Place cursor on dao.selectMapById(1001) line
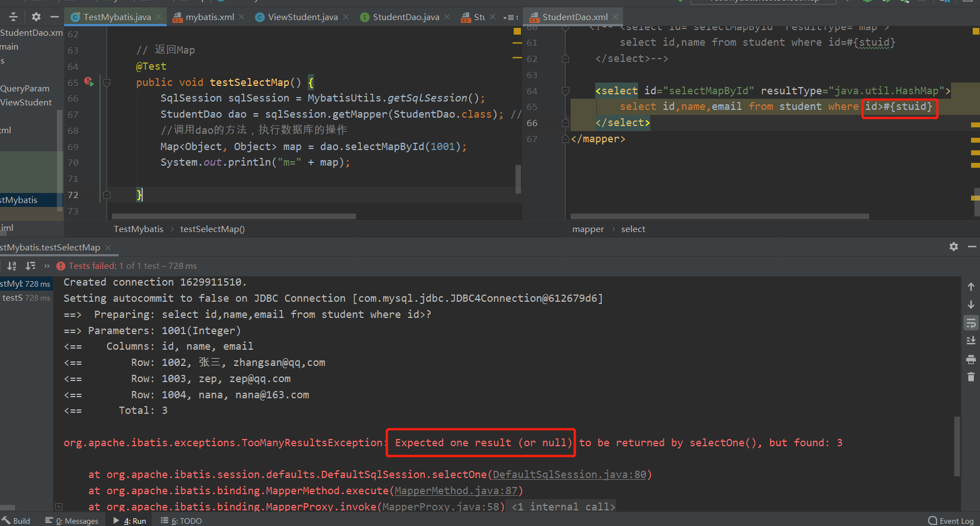 coord(313,146)
